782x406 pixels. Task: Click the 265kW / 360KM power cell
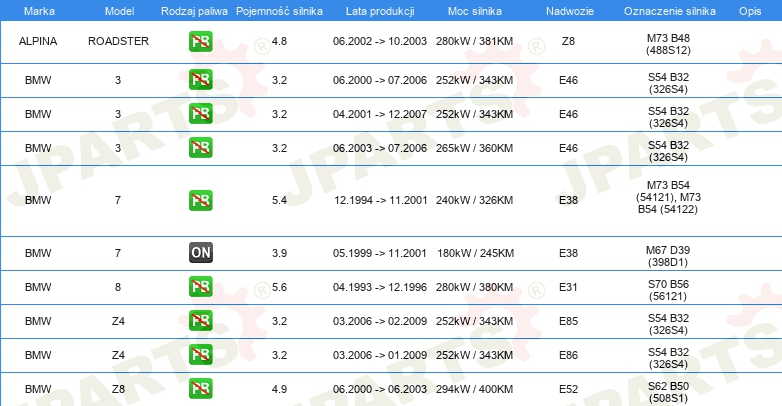pyautogui.click(x=474, y=148)
